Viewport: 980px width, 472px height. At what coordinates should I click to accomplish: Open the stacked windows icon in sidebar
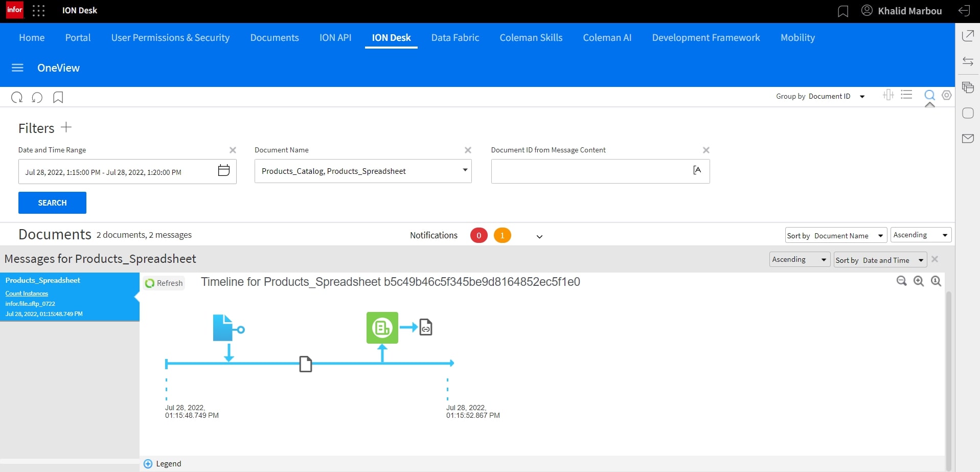point(968,87)
